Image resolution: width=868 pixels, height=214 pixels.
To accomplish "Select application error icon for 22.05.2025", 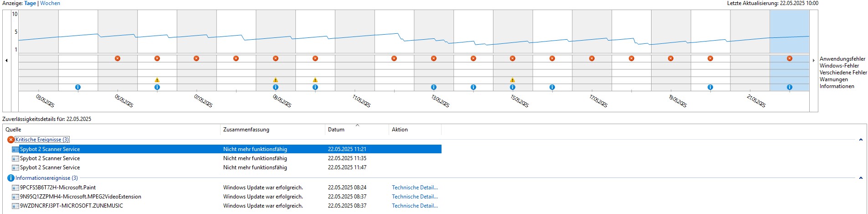I will tap(790, 58).
